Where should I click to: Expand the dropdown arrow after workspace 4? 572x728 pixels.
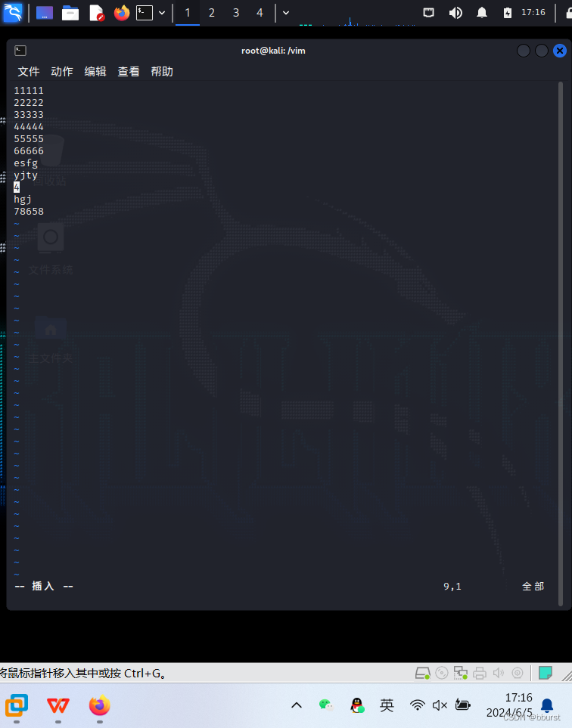click(x=286, y=13)
